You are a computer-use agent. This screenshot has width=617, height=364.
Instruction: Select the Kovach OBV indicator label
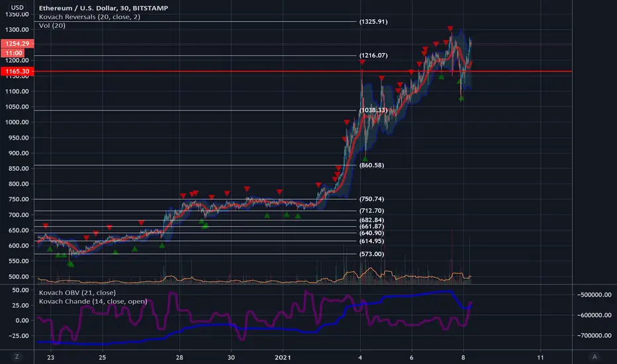77,293
